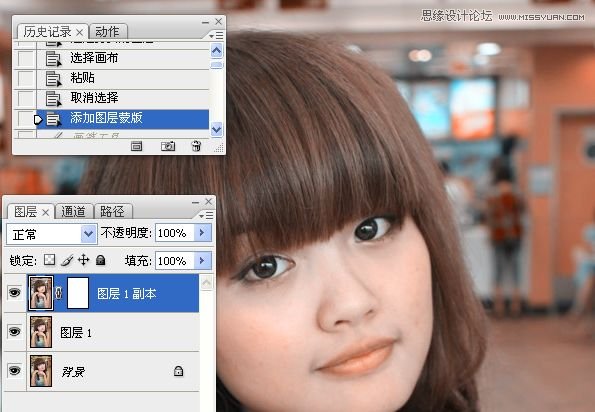
Task: Click the 背景 layer thumbnail
Action: pos(41,371)
